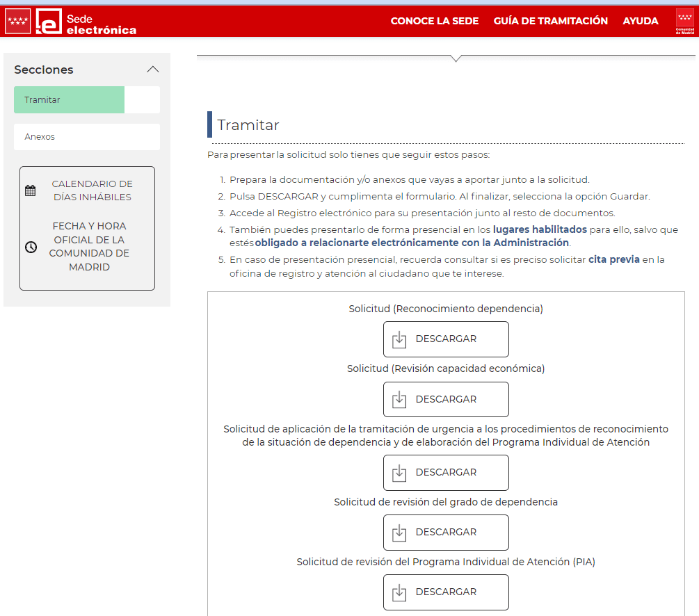The height and width of the screenshot is (616, 699).
Task: Click the clock icon for official time
Action: 31,247
